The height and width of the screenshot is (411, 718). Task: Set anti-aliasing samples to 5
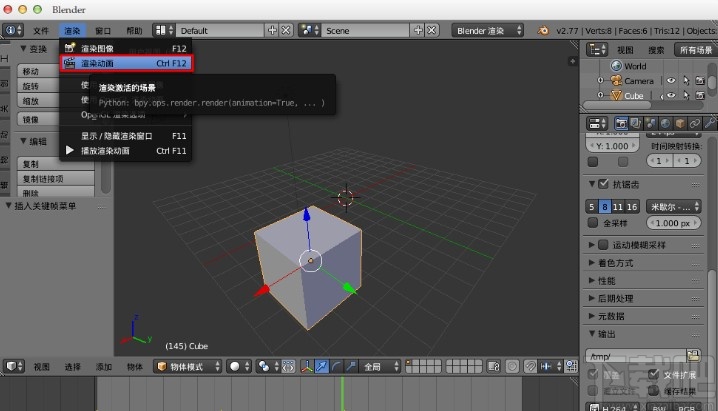592,207
